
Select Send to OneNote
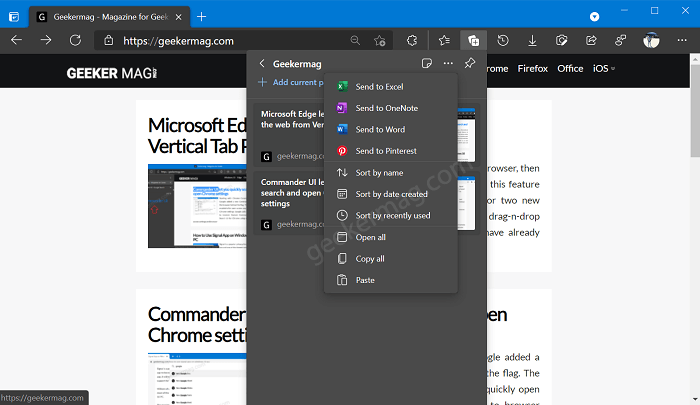[x=391, y=108]
